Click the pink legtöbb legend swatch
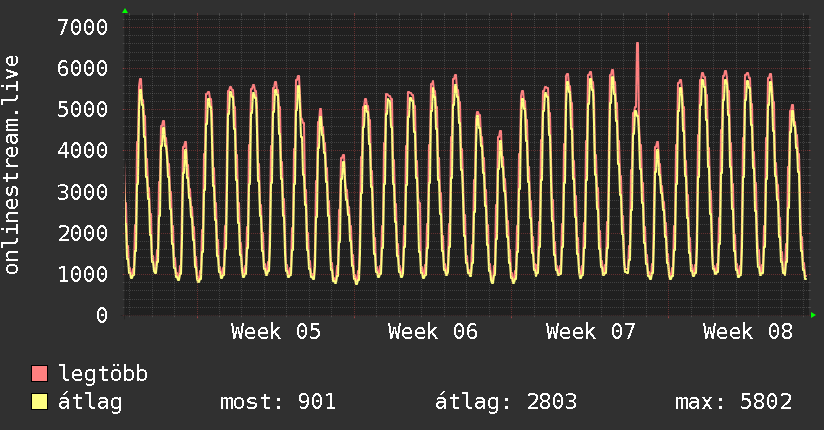Image resolution: width=824 pixels, height=430 pixels. coord(39,373)
